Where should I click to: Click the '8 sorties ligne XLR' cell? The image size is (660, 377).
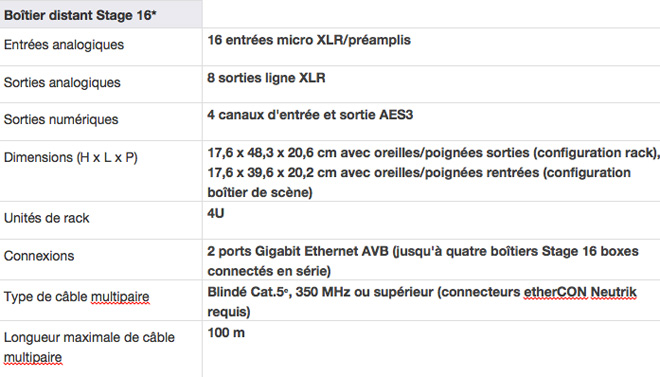coord(431,84)
